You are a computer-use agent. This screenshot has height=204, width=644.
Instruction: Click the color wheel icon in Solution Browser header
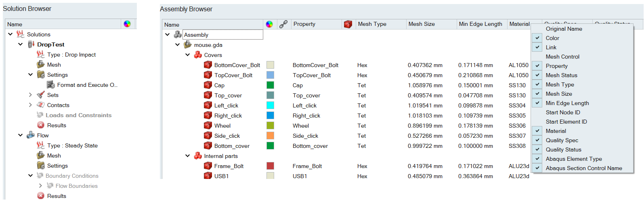[x=127, y=24]
